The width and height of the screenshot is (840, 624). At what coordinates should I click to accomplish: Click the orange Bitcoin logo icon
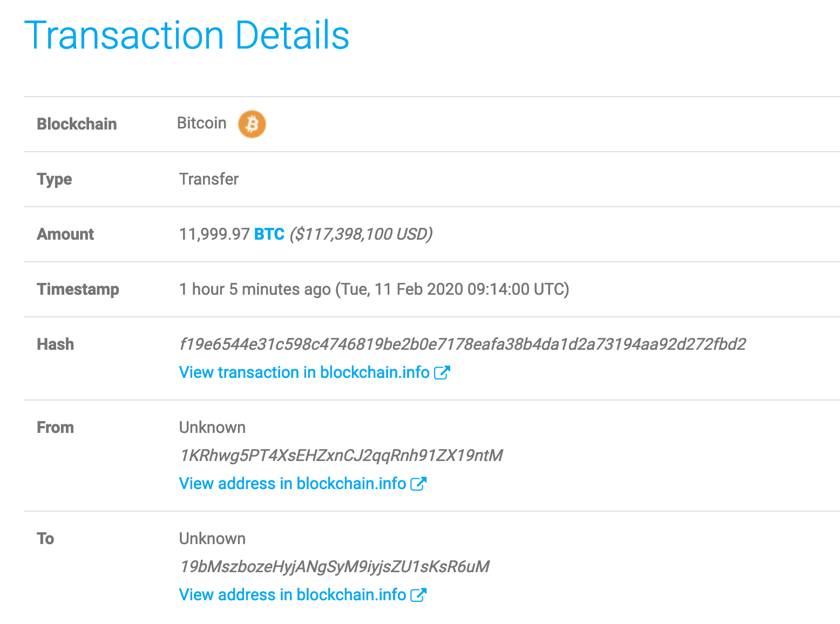tap(252, 124)
